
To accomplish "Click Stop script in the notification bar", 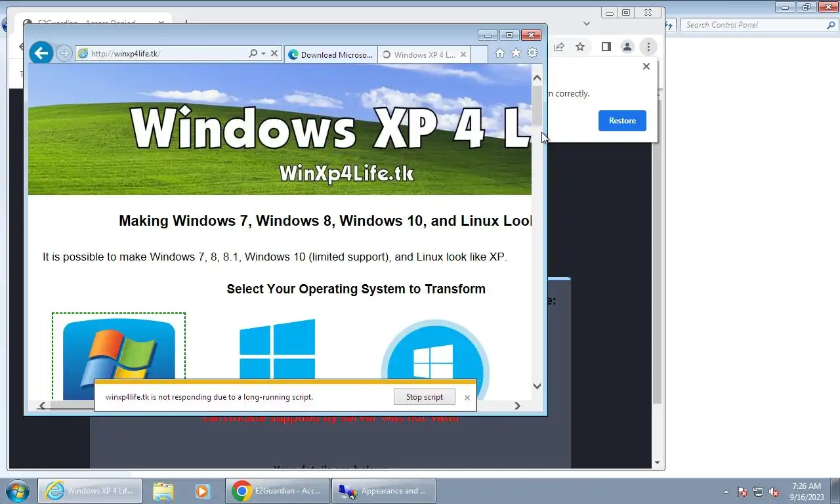I will pos(425,397).
